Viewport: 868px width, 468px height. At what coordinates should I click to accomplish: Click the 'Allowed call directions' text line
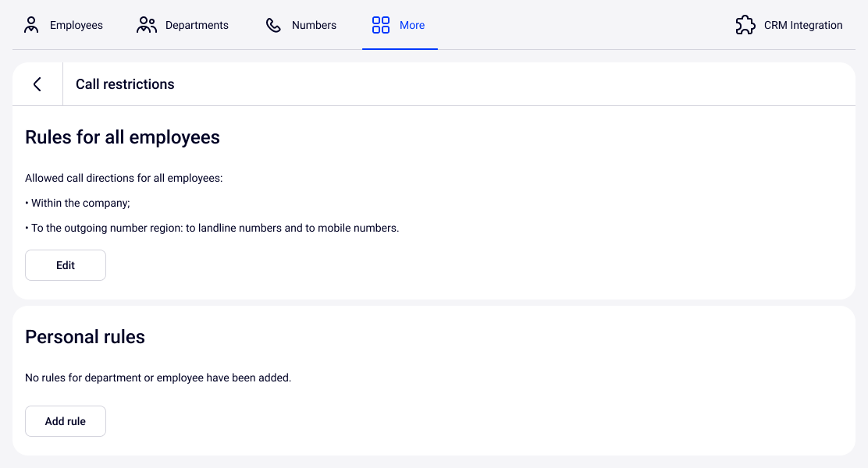click(x=124, y=178)
